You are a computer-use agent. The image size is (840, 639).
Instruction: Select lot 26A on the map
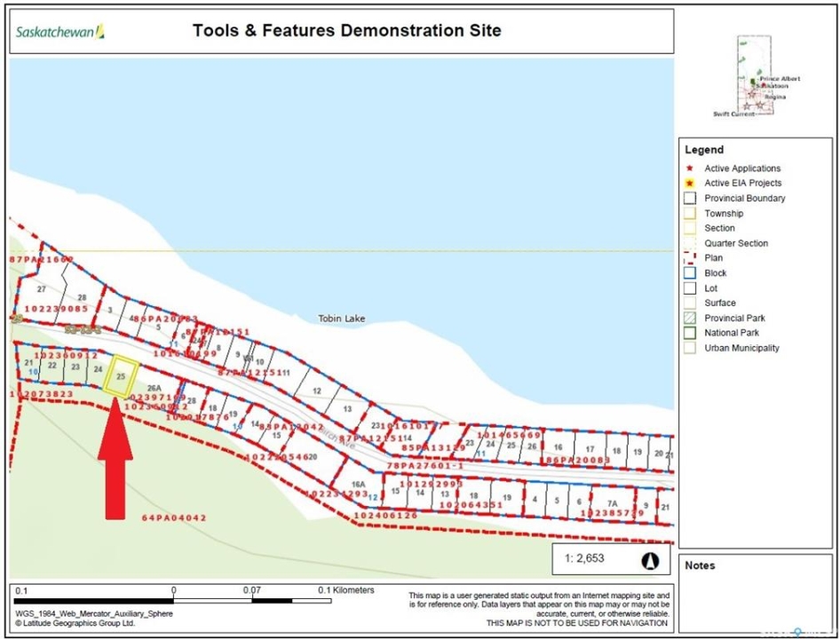pyautogui.click(x=155, y=388)
